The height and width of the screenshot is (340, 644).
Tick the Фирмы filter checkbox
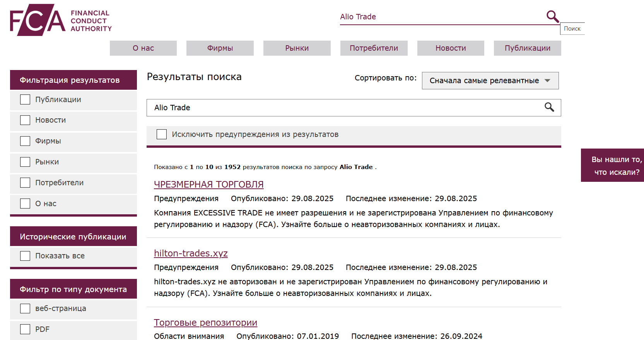[x=25, y=141]
